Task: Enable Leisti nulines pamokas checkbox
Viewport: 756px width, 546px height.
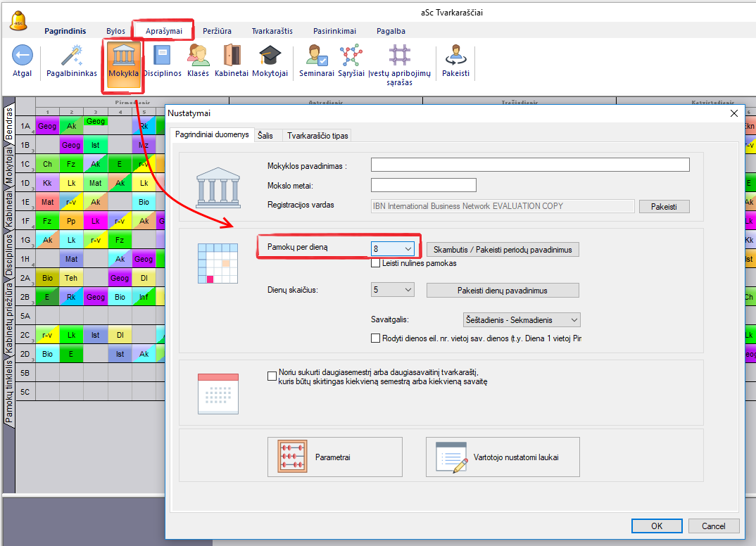Action: pyautogui.click(x=376, y=263)
